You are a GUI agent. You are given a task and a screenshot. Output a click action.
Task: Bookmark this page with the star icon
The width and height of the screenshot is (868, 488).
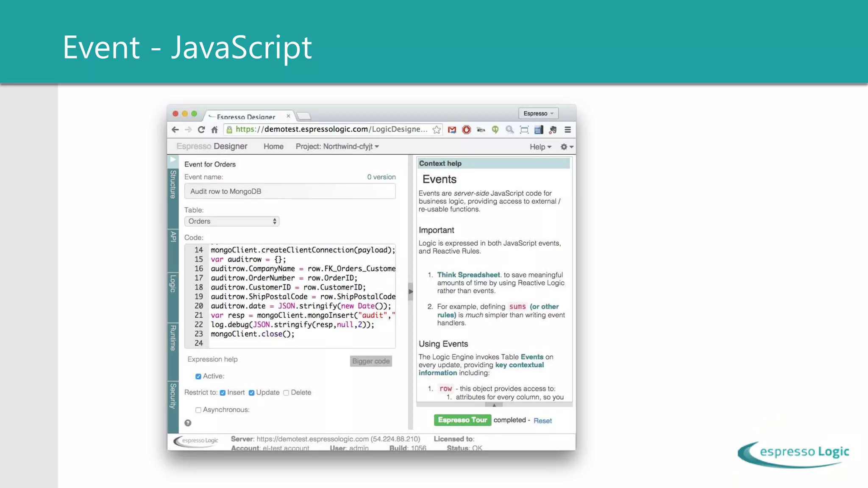pyautogui.click(x=437, y=130)
